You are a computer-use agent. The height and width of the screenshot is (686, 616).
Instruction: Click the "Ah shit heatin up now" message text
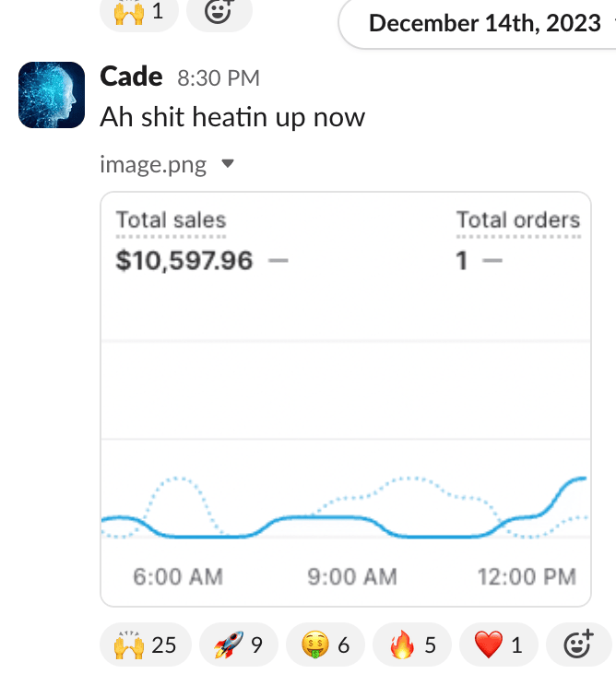click(232, 117)
